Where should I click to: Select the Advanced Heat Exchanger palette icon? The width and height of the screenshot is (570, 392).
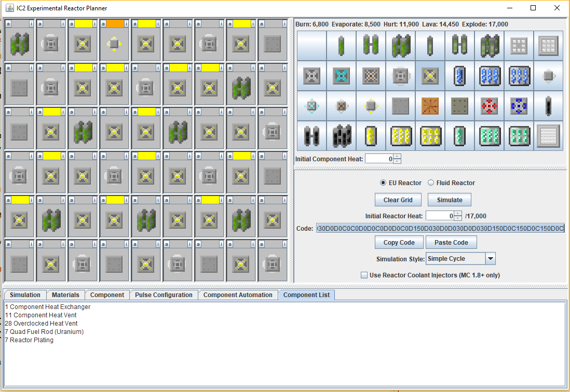(x=311, y=106)
